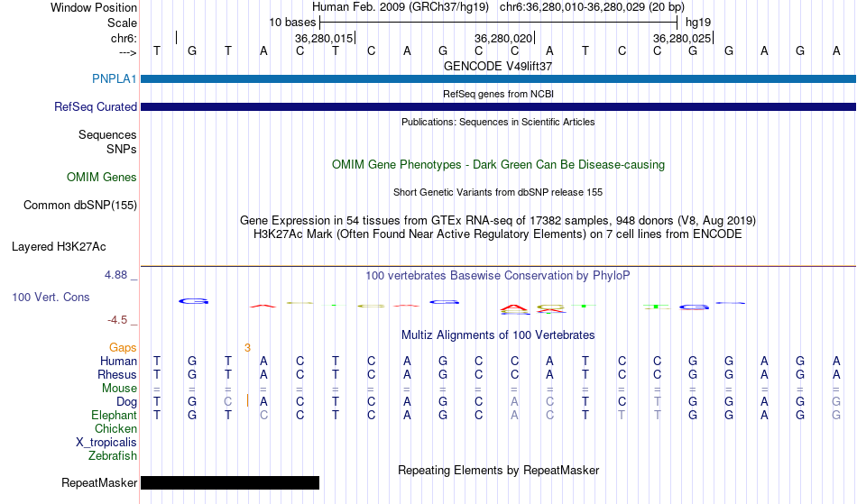
Task: Open the RefSeq Curated track label
Action: tap(96, 106)
